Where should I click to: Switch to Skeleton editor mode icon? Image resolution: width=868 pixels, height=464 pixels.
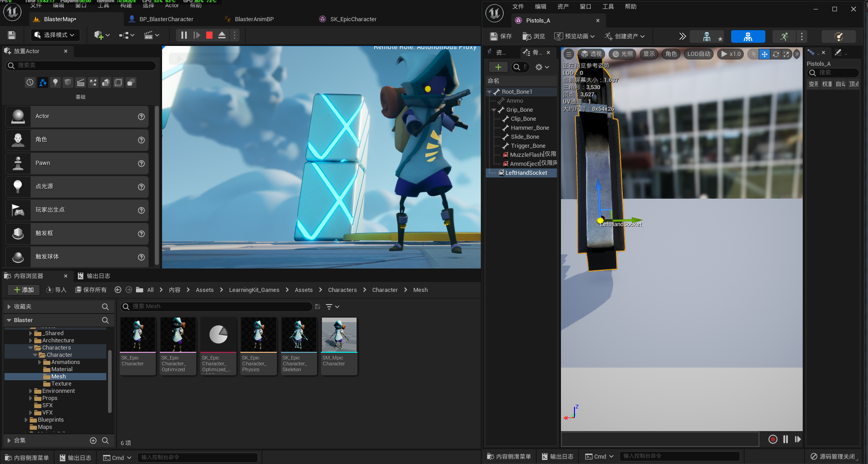click(x=707, y=36)
